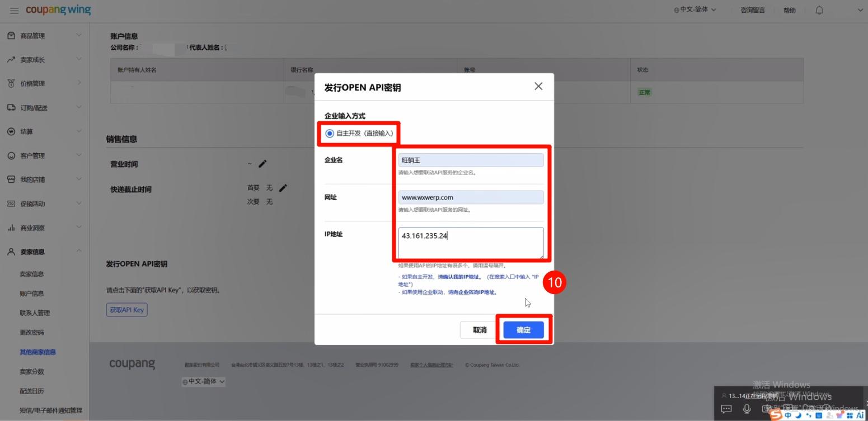Open 账户信息 in the sidebar
Screen dimensions: 868x421
(x=32, y=294)
